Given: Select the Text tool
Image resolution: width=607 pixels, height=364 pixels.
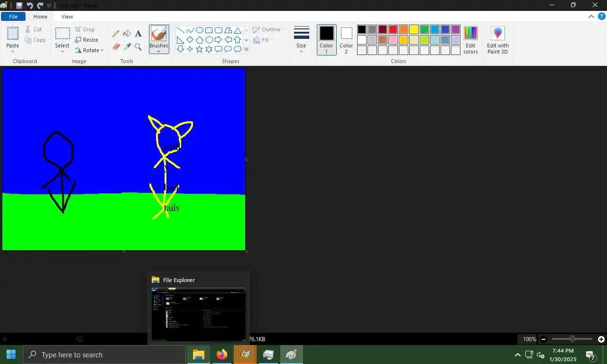Looking at the screenshot, I should point(138,34).
